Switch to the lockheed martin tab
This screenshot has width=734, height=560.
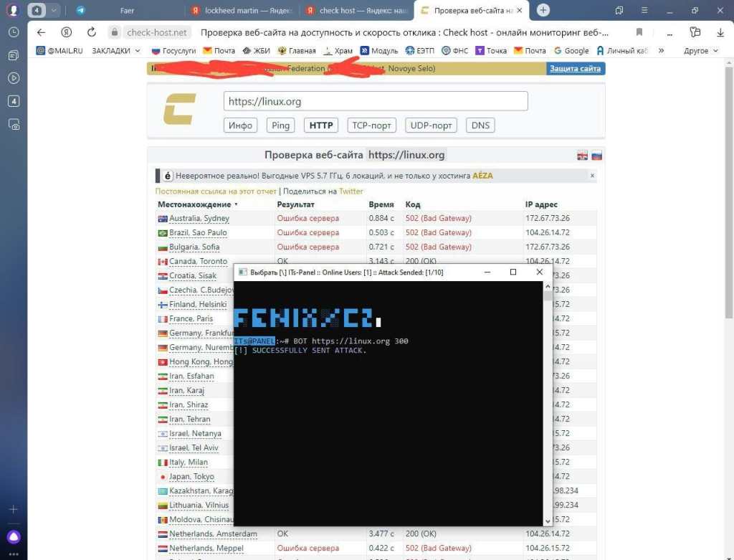(244, 11)
